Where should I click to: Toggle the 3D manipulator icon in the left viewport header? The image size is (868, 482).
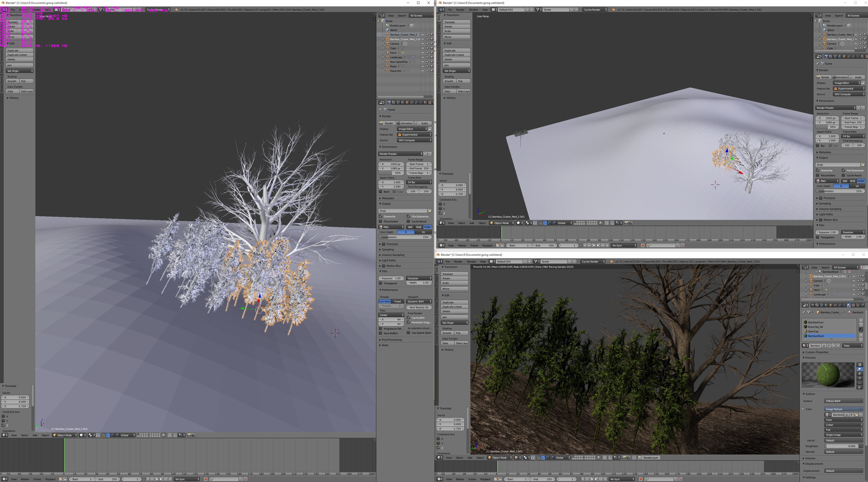pos(104,435)
